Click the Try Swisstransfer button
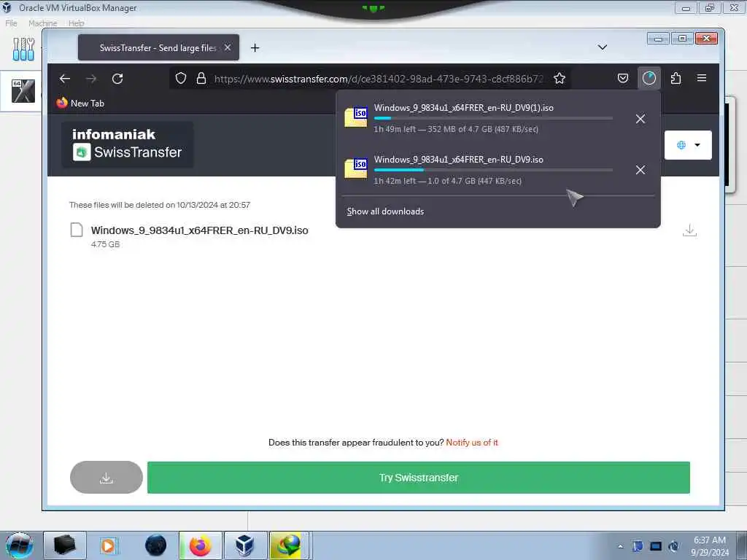The width and height of the screenshot is (747, 560). pyautogui.click(x=418, y=477)
